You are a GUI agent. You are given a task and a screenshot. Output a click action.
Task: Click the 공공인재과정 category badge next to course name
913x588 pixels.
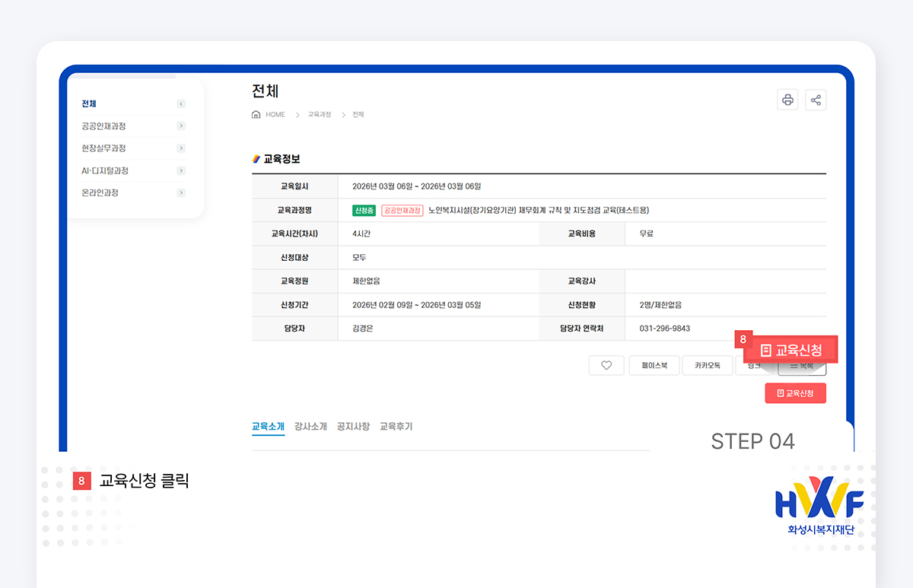(x=402, y=210)
